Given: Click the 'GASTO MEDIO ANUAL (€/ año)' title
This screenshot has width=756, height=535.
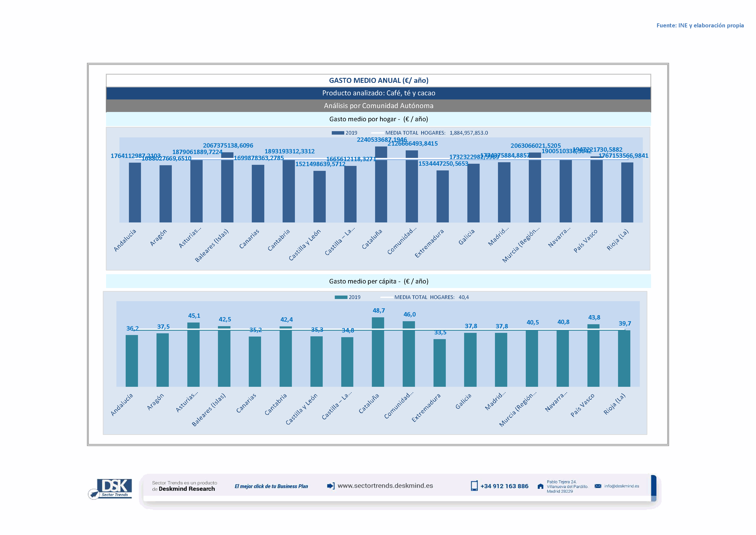Looking at the screenshot, I should [x=378, y=80].
